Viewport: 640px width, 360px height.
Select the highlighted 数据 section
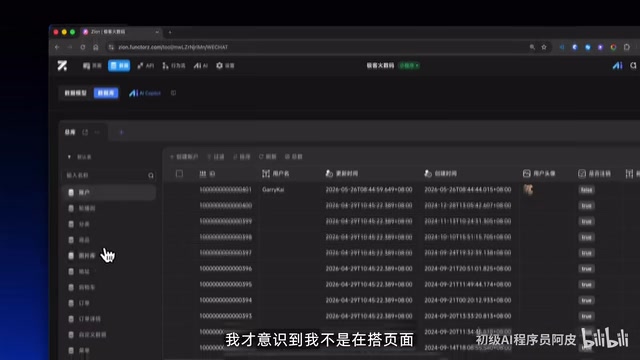coord(119,66)
